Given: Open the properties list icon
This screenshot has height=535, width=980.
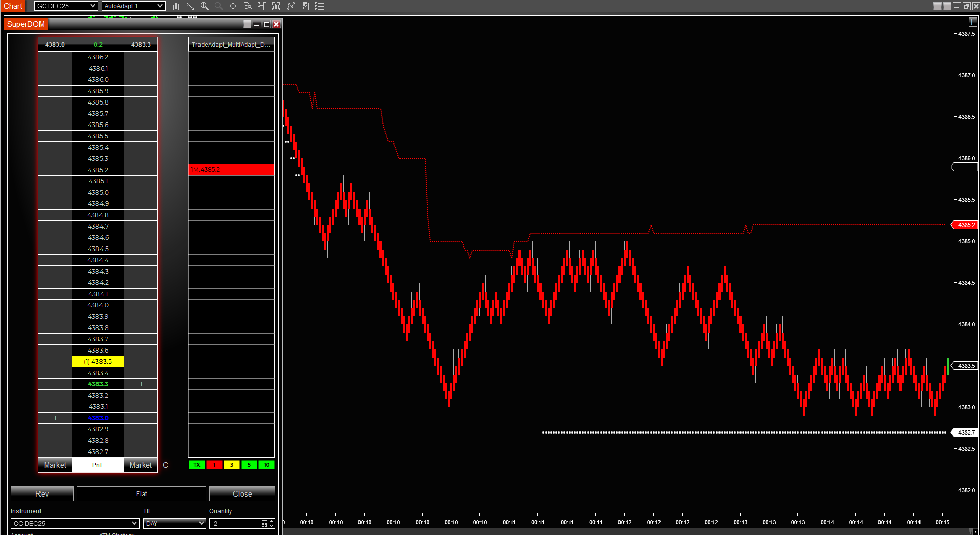Looking at the screenshot, I should click(x=319, y=6).
